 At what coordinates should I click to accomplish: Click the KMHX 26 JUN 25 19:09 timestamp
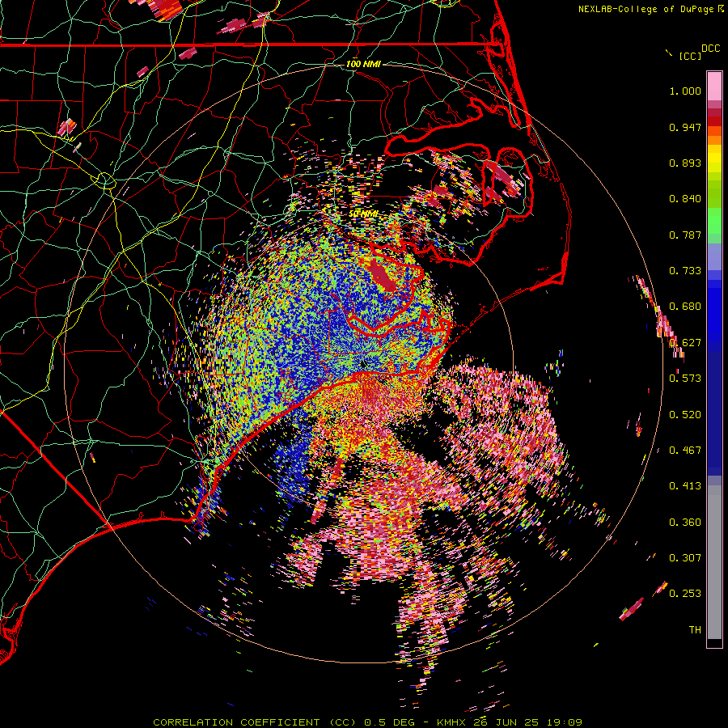click(510, 722)
